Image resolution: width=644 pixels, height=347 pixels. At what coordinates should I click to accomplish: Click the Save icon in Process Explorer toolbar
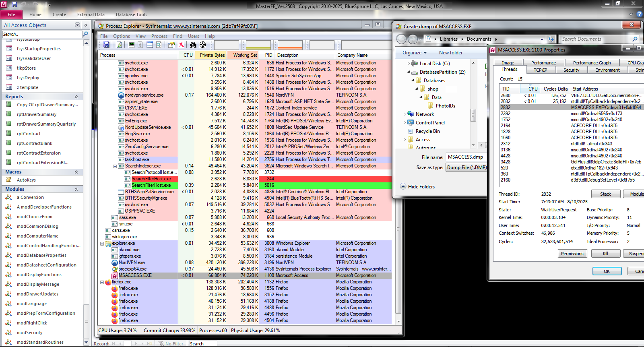click(x=107, y=45)
